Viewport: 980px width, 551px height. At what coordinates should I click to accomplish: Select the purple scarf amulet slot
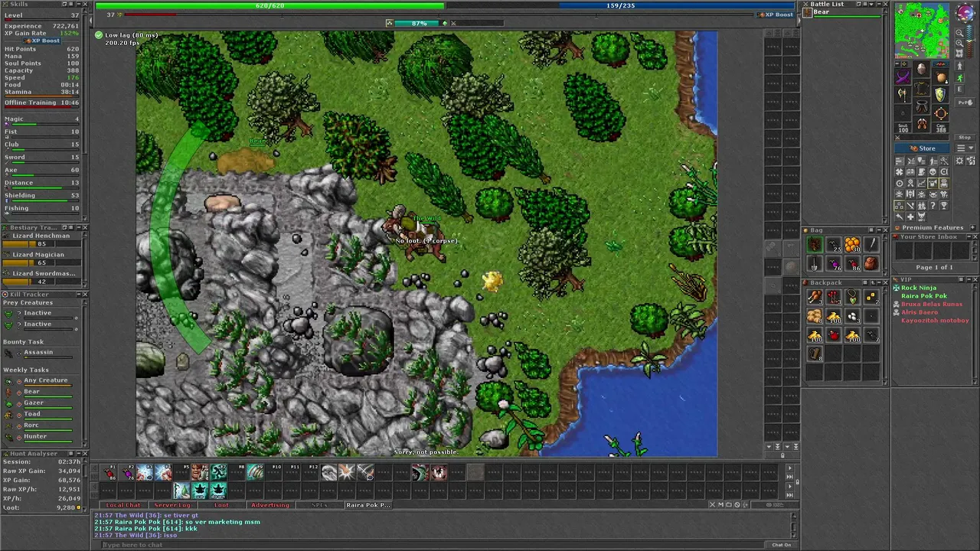[x=903, y=77]
